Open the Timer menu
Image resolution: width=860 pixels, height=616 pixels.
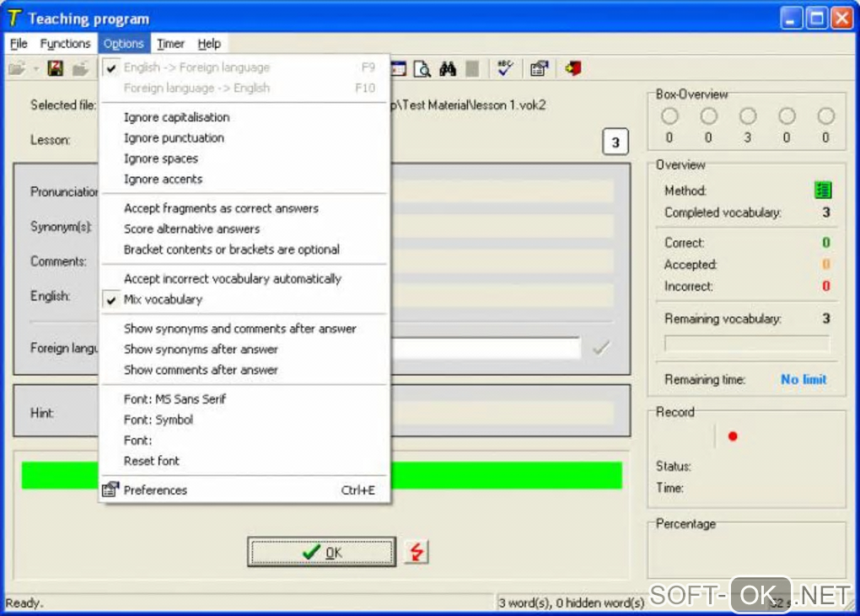pyautogui.click(x=170, y=43)
